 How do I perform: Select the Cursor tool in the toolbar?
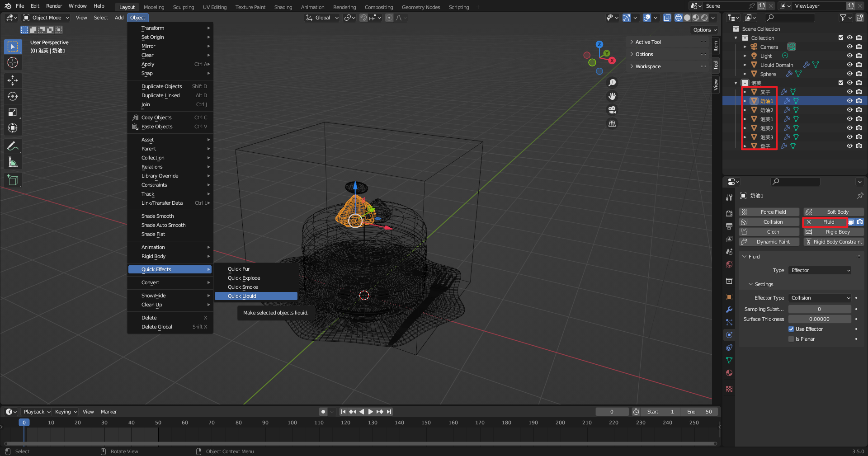(13, 62)
